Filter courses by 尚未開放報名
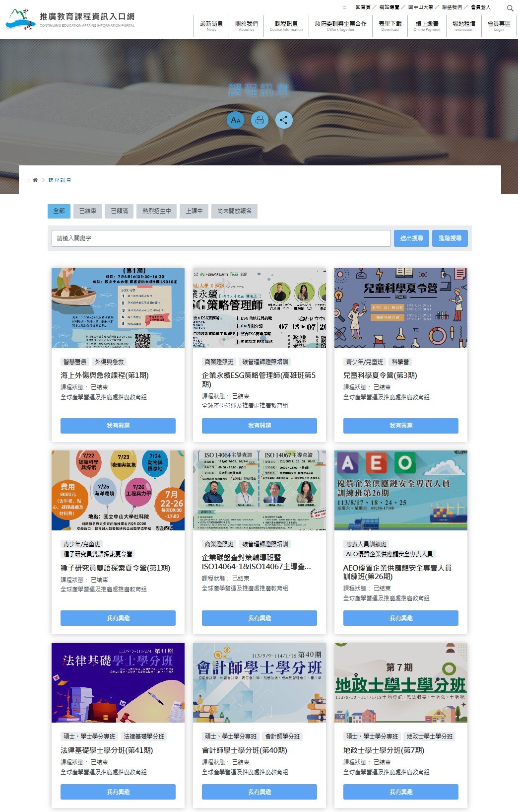518x812 pixels. (x=234, y=211)
